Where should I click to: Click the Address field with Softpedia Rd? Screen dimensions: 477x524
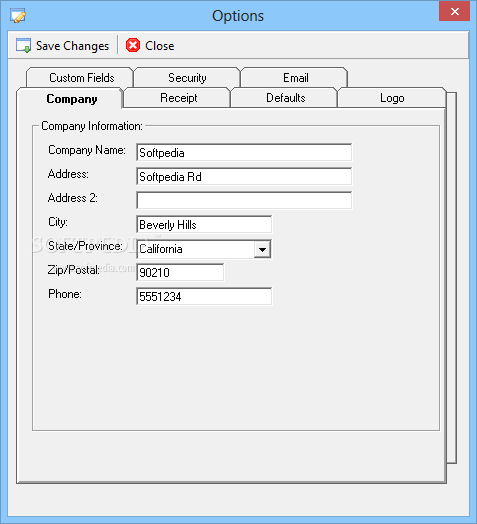[244, 176]
